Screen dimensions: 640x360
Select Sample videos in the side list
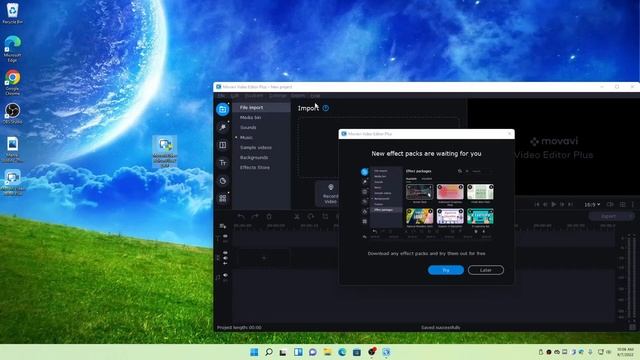256,147
